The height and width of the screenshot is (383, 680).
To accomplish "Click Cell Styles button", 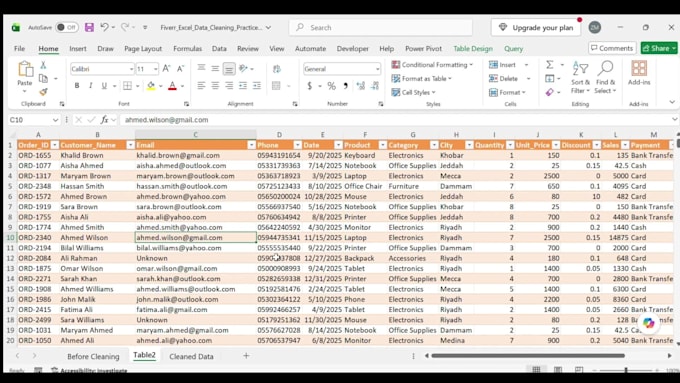I will (413, 92).
